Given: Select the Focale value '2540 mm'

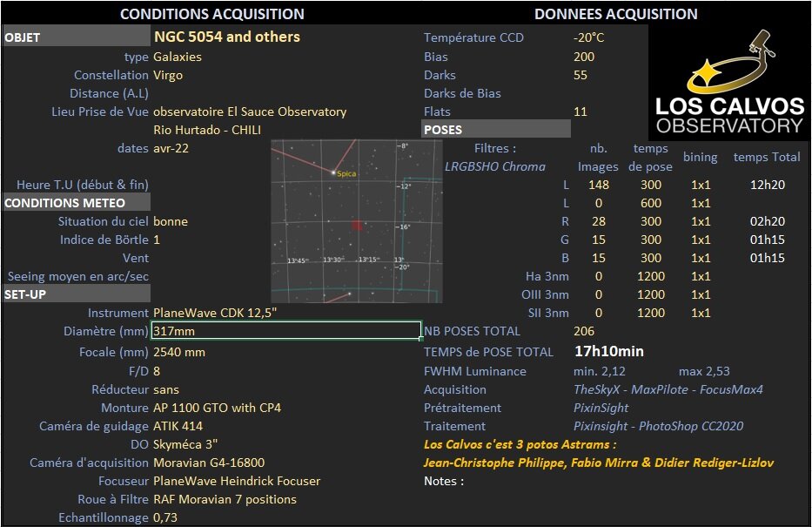Looking at the screenshot, I should pyautogui.click(x=179, y=352).
